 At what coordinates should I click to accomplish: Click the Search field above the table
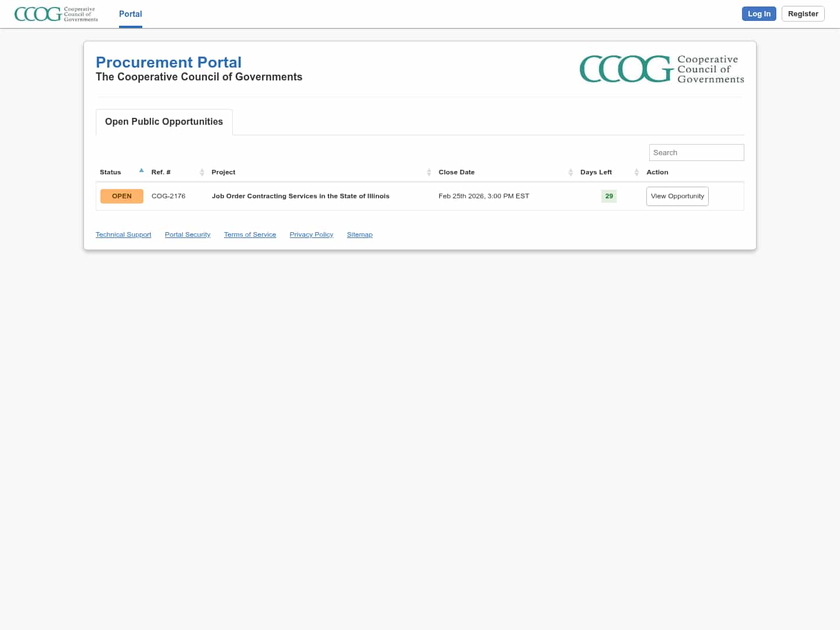tap(696, 152)
